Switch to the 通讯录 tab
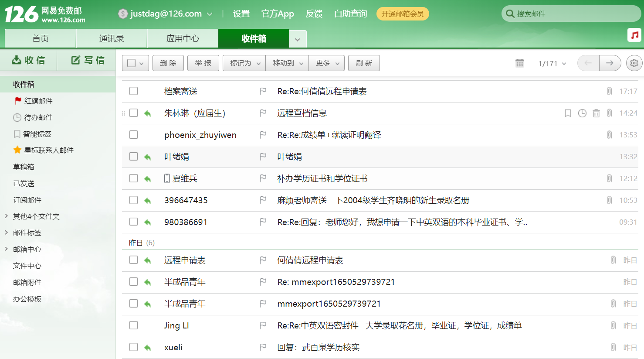 tap(112, 38)
